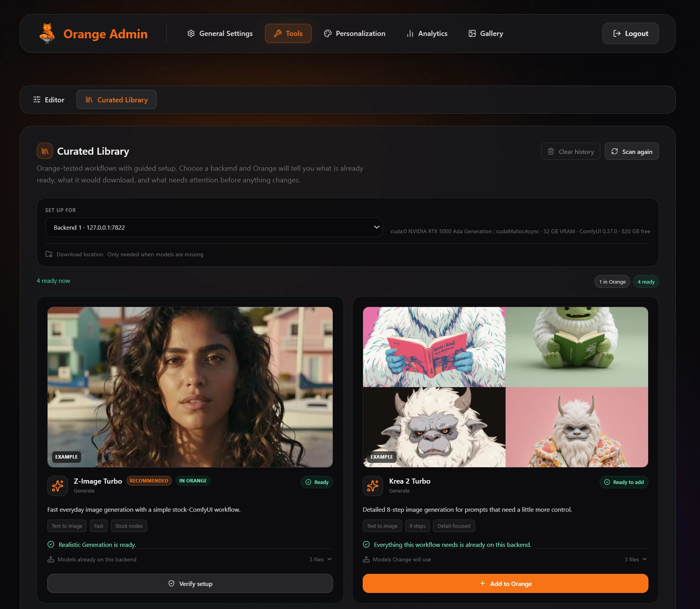The image size is (700, 609).
Task: Click the Stock nodes tag
Action: pos(129,526)
